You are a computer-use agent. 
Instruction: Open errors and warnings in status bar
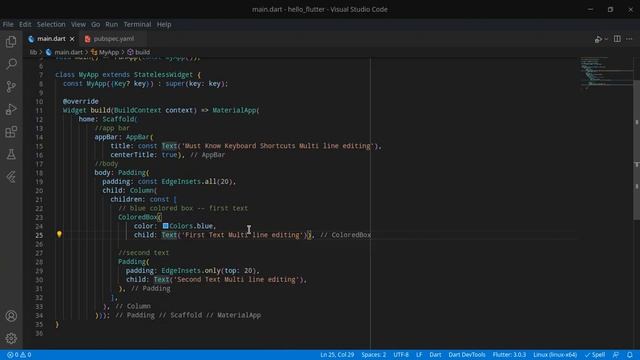19,355
